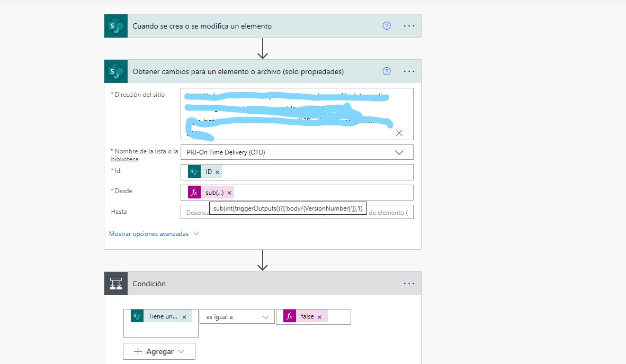This screenshot has width=626, height=364.
Task: Click fx icon on false expression
Action: coord(290,316)
